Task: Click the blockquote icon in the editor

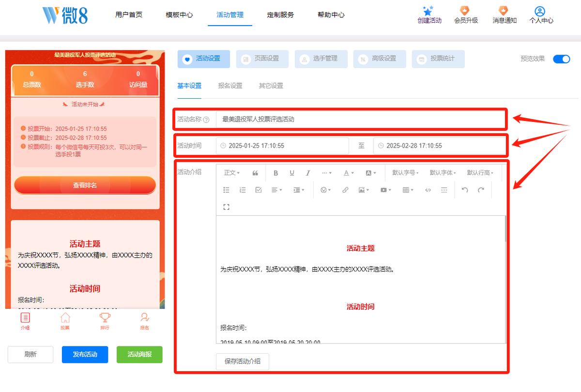Action: point(255,173)
